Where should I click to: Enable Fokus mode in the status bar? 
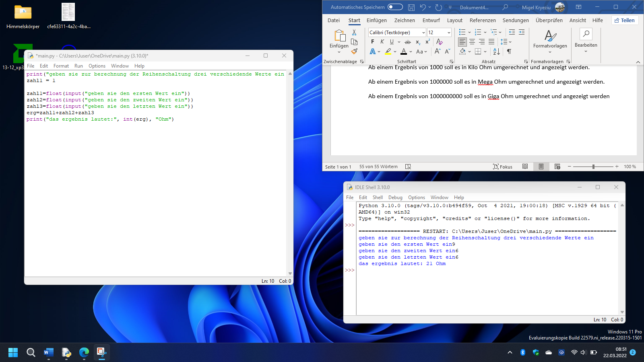(x=502, y=167)
